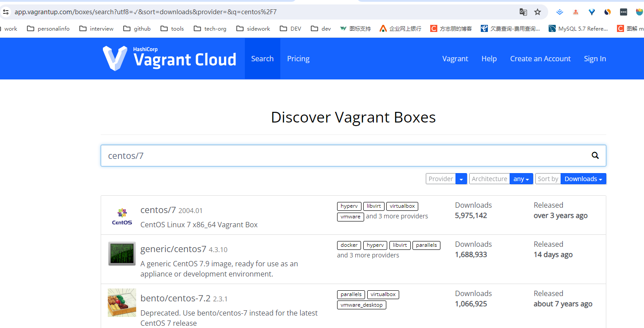644x328 pixels.
Task: Open the Architecture any dropdown
Action: [x=521, y=179]
